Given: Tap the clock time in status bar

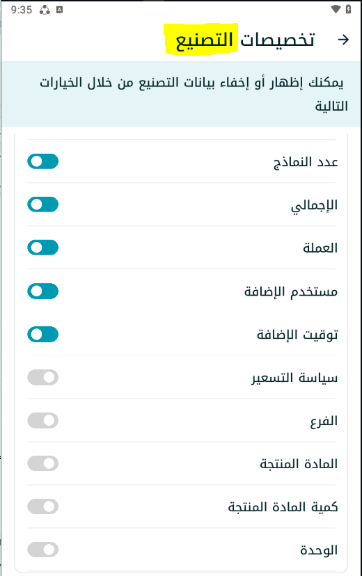Looking at the screenshot, I should [x=21, y=10].
